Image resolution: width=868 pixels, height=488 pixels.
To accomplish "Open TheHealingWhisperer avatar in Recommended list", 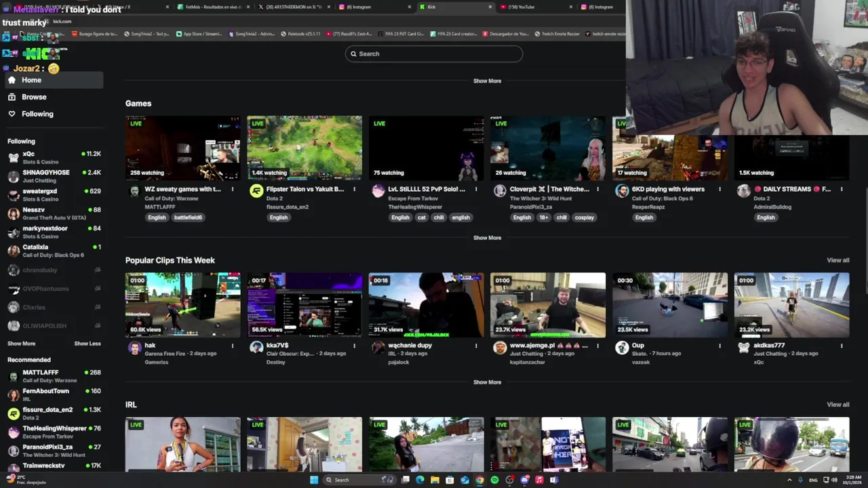I will pyautogui.click(x=14, y=432).
